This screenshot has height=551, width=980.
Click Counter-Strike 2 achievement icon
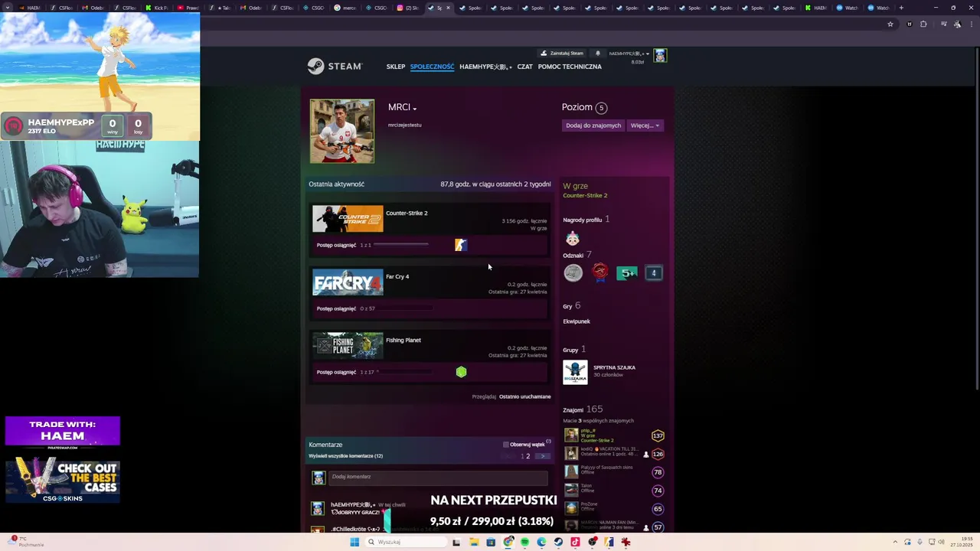coord(460,245)
